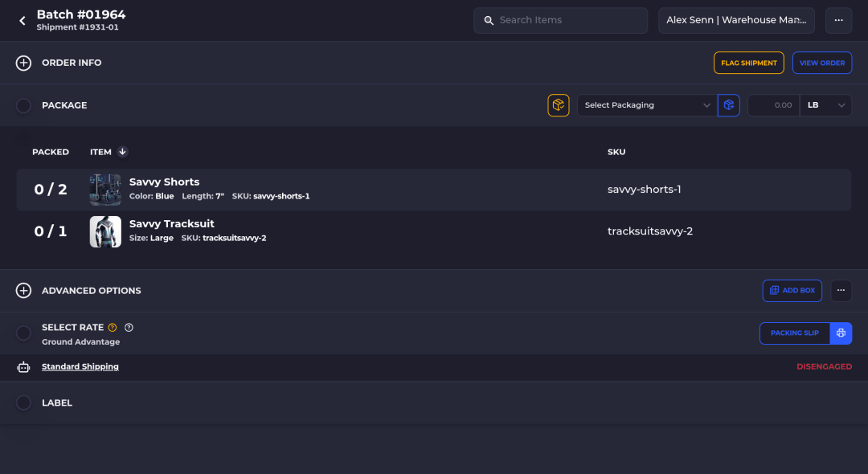Click the blue add packaging box icon
This screenshot has height=474, width=868.
tap(728, 105)
